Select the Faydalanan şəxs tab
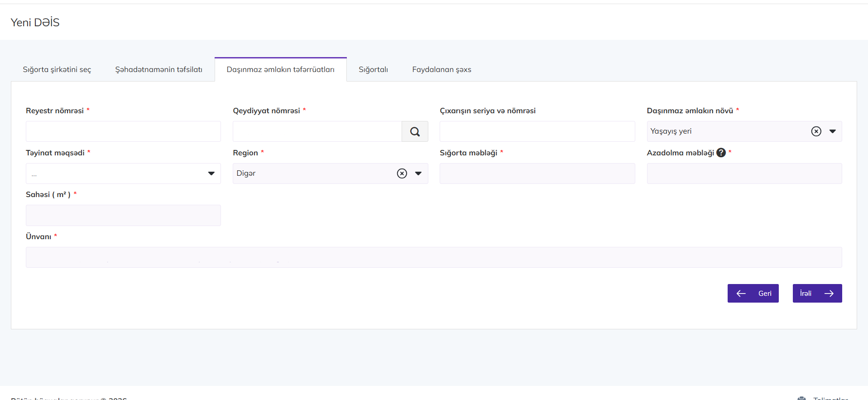The width and height of the screenshot is (868, 400). pos(441,69)
